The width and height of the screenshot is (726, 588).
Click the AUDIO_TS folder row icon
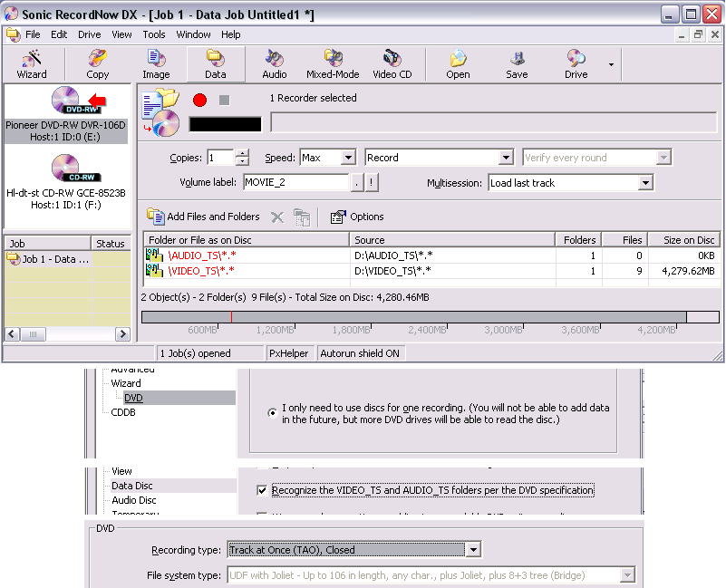pyautogui.click(x=154, y=255)
